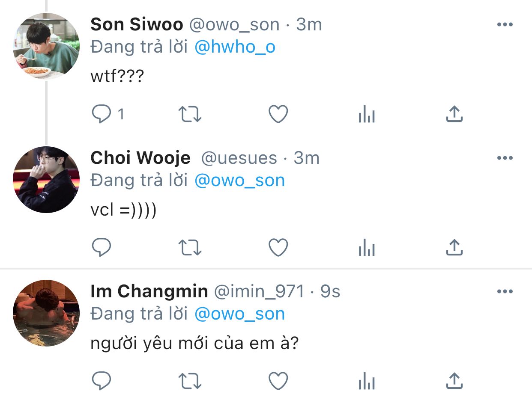Reply to Choi Wooje's tweet
This screenshot has height=400, width=532.
pyautogui.click(x=102, y=247)
